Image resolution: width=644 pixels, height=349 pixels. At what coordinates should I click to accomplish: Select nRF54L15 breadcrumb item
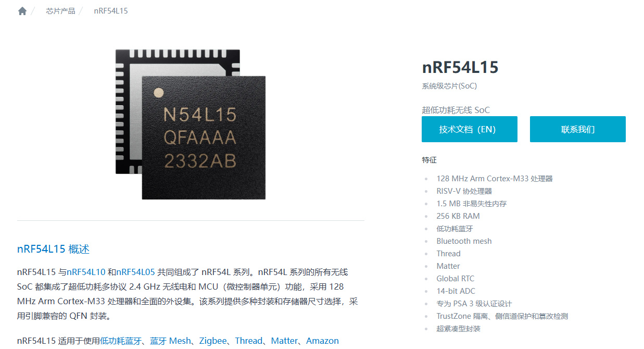[111, 11]
